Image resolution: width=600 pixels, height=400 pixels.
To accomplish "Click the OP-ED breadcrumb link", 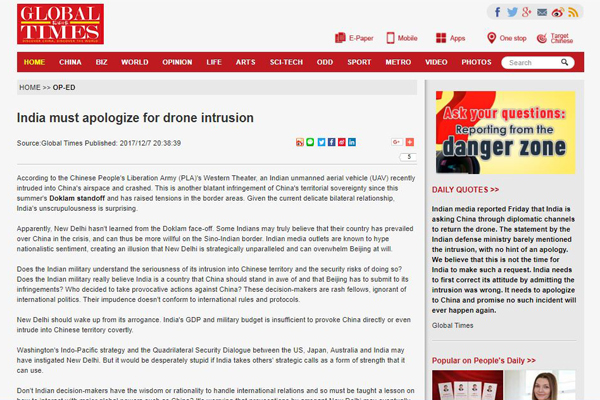I will [x=64, y=87].
